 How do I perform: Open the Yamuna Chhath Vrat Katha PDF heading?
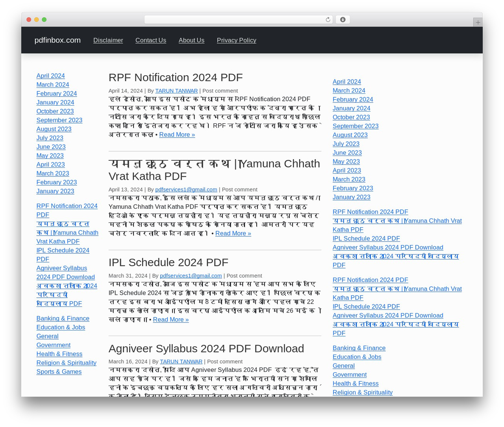tap(214, 170)
